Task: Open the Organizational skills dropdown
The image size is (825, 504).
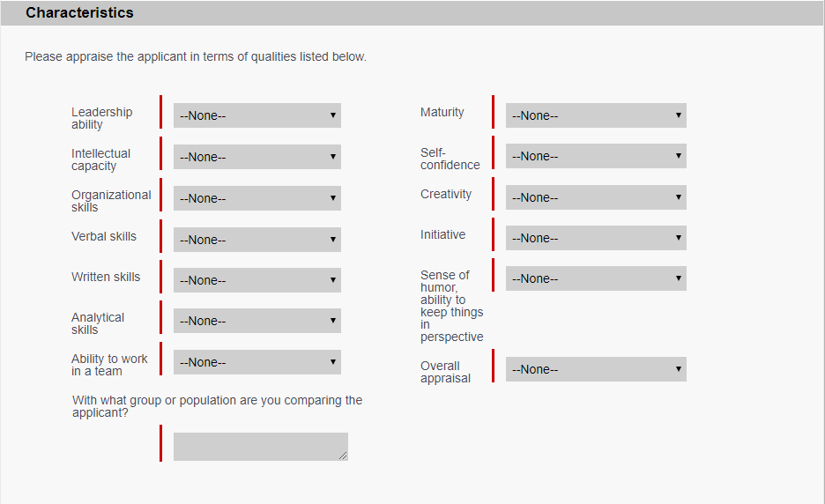Action: click(256, 198)
